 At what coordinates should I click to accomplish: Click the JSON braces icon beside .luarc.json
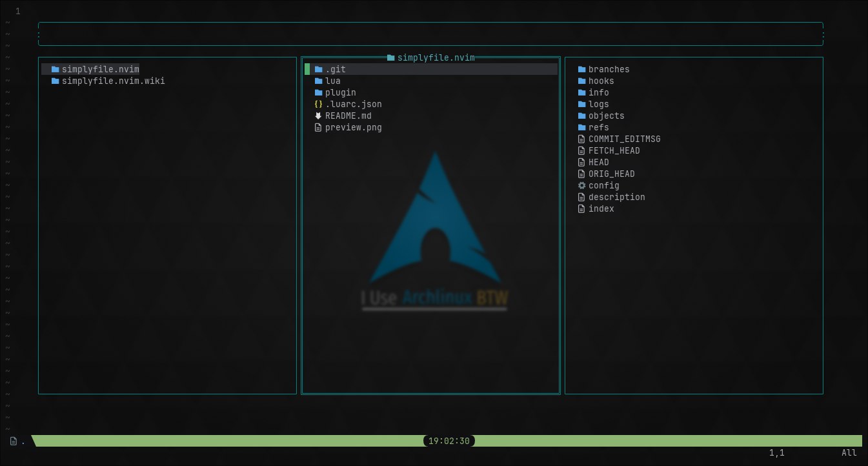click(318, 104)
